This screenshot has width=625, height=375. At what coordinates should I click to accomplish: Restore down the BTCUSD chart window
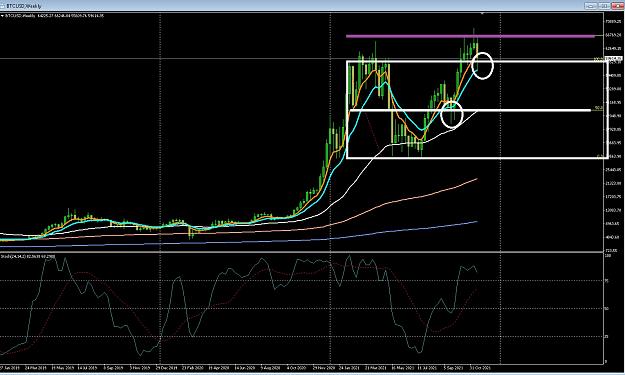click(604, 6)
